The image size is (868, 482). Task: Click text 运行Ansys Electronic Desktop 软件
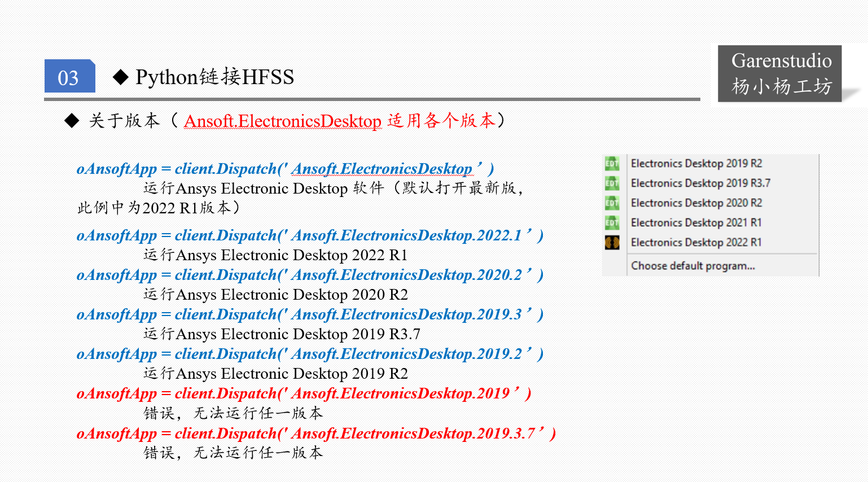(x=264, y=189)
